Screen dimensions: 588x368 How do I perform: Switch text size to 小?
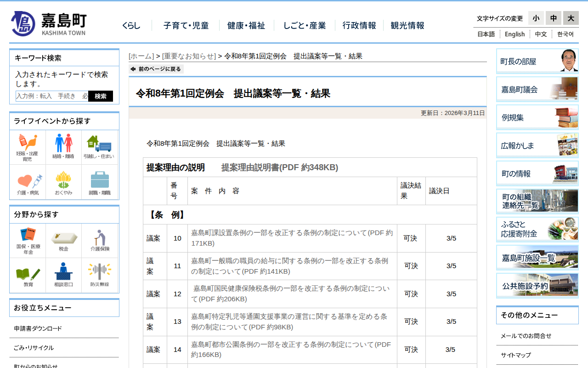click(536, 18)
